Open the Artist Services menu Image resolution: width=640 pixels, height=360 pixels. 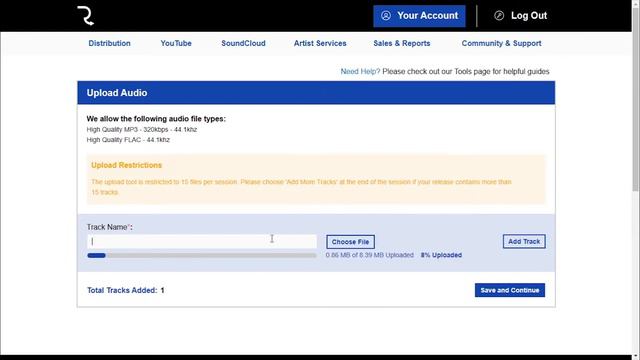pyautogui.click(x=320, y=43)
